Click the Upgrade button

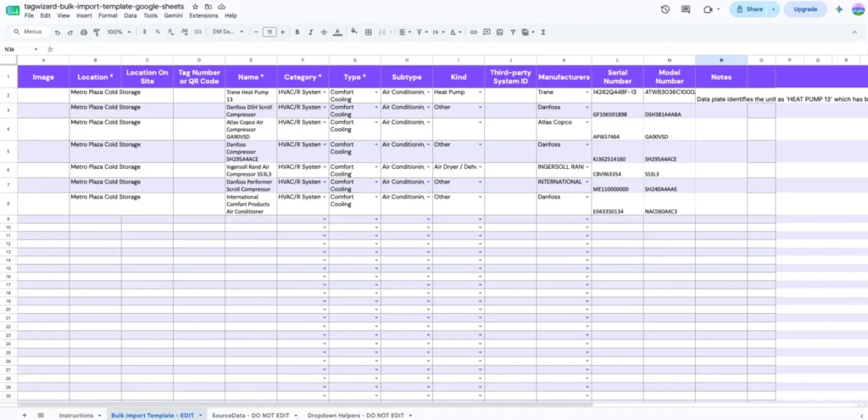point(805,8)
